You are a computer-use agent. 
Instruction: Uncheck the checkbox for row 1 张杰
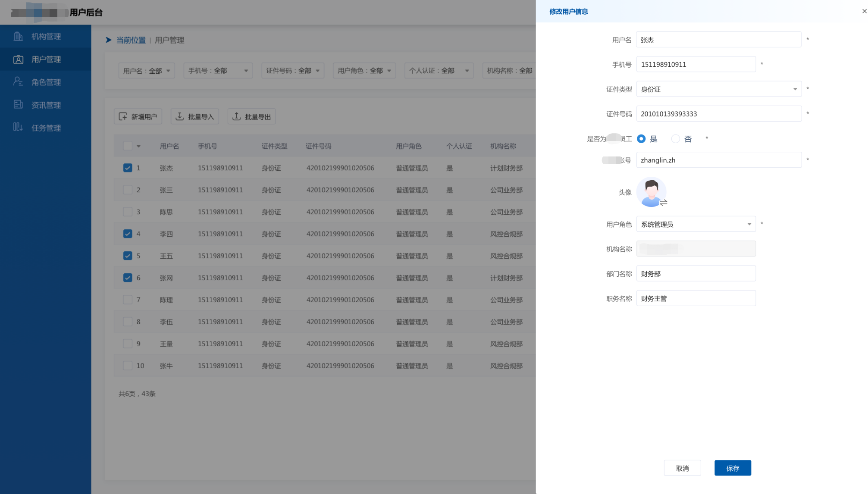click(x=128, y=168)
